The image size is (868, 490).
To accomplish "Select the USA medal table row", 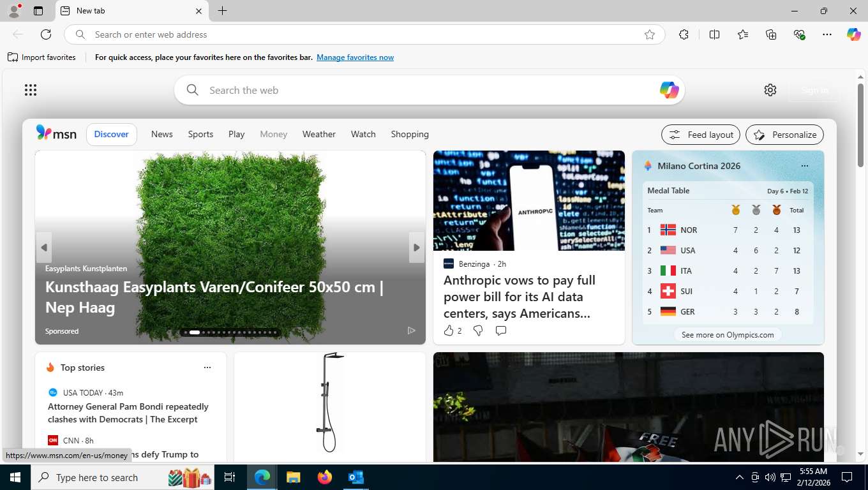I will pos(728,250).
